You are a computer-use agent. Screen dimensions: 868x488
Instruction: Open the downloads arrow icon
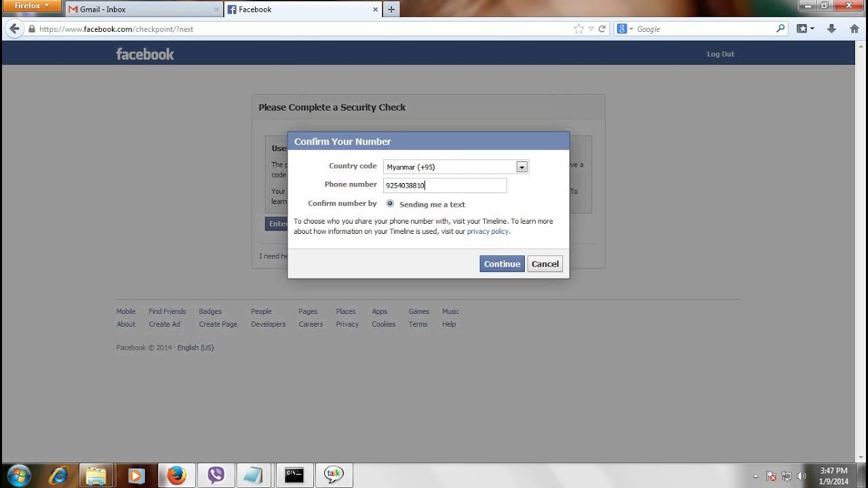(x=831, y=29)
